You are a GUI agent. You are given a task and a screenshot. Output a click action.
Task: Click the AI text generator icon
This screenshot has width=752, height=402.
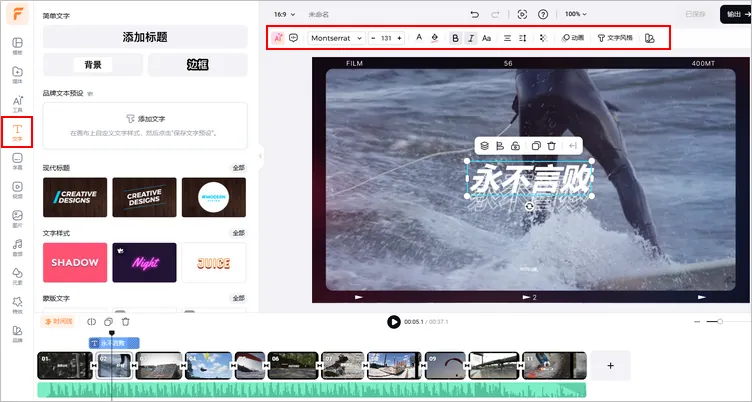(x=278, y=38)
